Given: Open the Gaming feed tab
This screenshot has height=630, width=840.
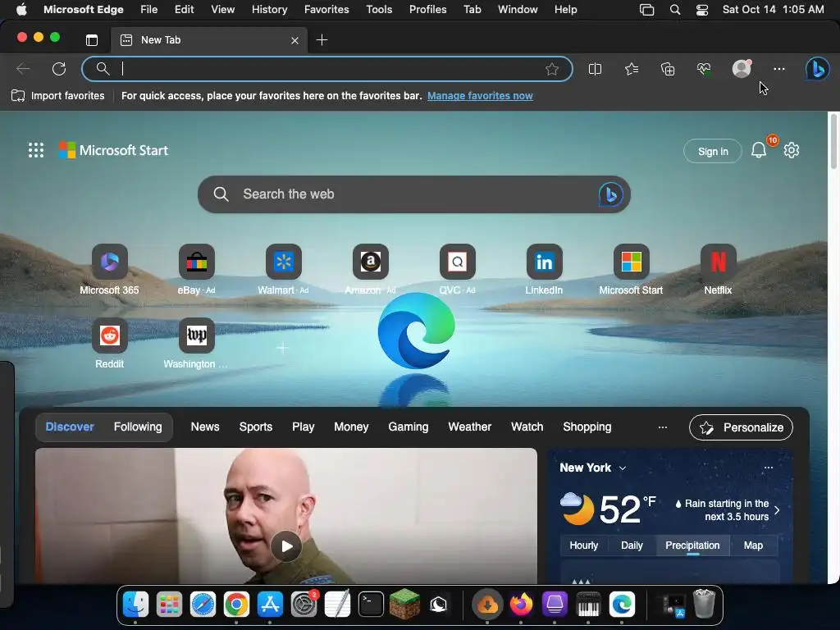Looking at the screenshot, I should click(x=409, y=427).
